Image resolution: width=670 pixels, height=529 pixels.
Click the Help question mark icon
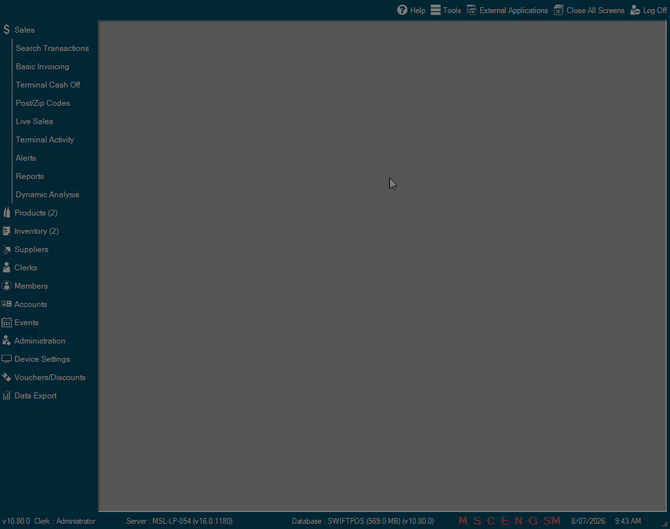pos(402,10)
